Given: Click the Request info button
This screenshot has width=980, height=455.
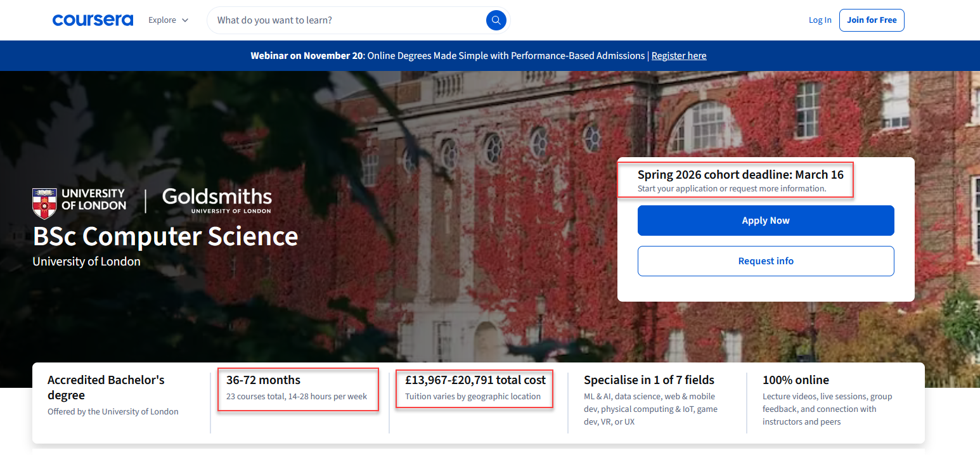Looking at the screenshot, I should (x=766, y=261).
